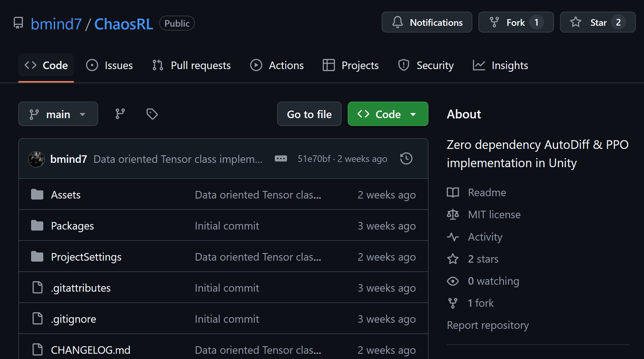Open the Assets folder
Viewport: 644px width, 359px height.
click(66, 195)
